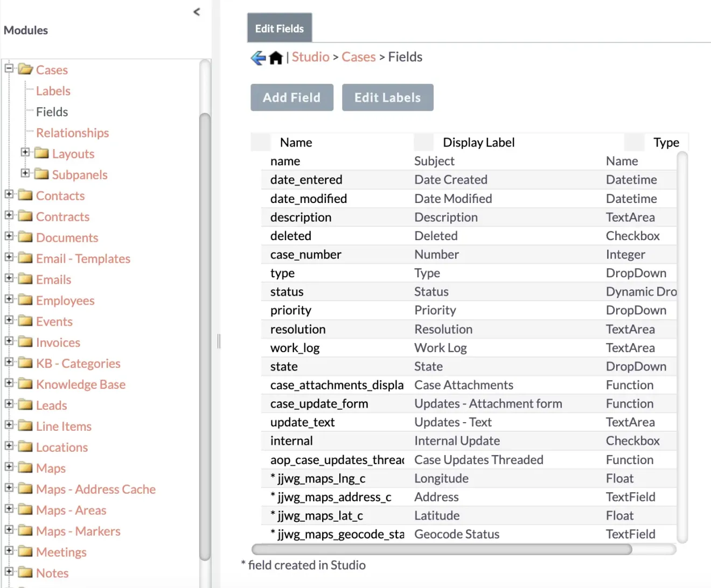Click the Edit Labels button
This screenshot has height=588, width=711.
[387, 97]
